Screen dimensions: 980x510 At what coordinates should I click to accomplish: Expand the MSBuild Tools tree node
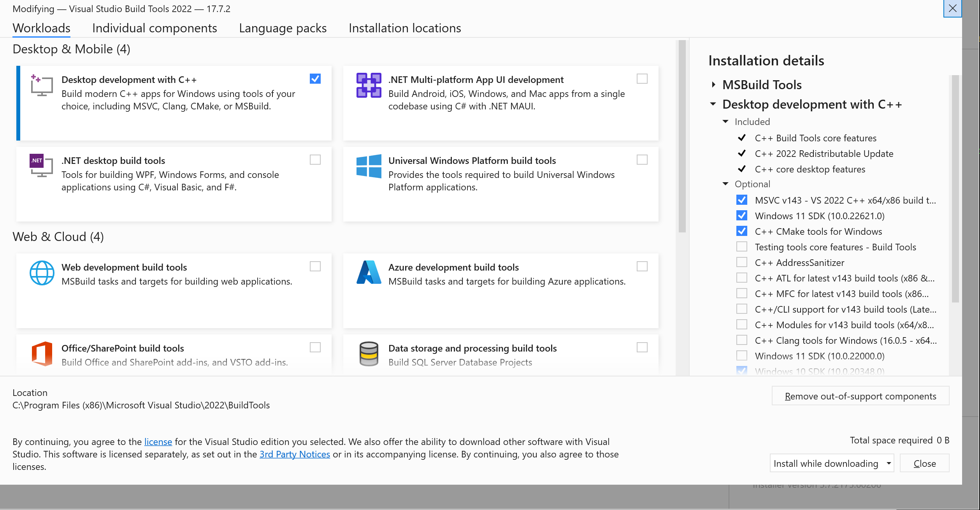713,84
